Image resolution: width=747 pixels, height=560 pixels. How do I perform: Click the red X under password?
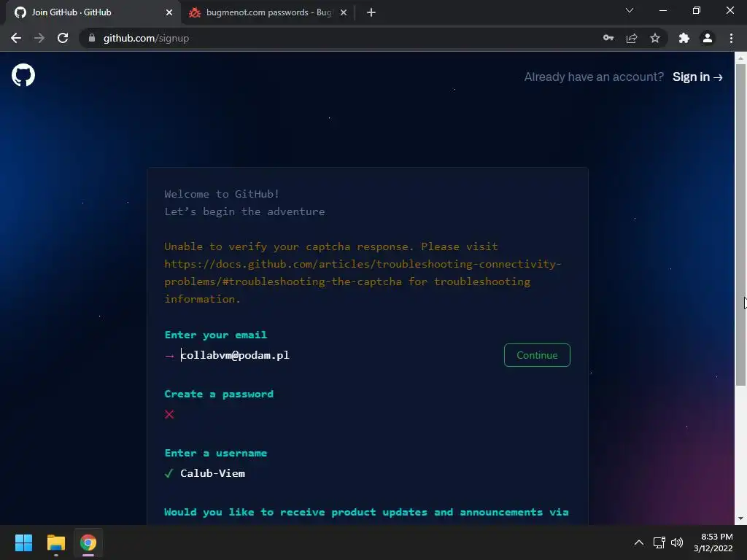tap(169, 414)
